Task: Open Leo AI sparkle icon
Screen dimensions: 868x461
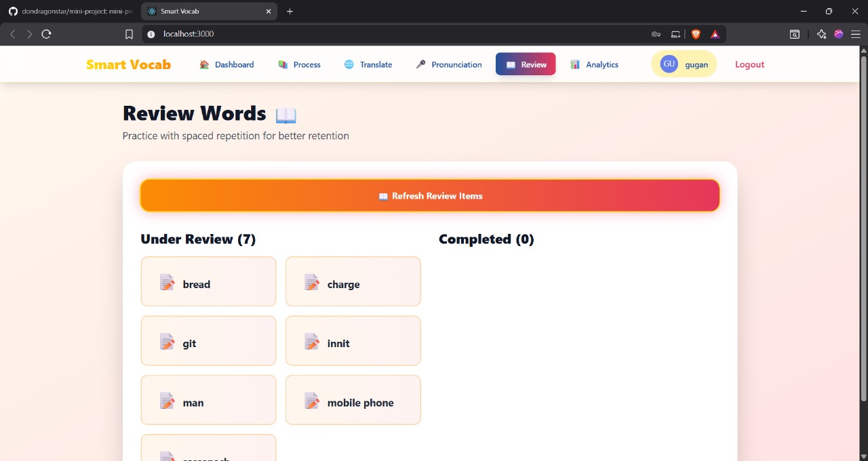Action: pyautogui.click(x=821, y=34)
